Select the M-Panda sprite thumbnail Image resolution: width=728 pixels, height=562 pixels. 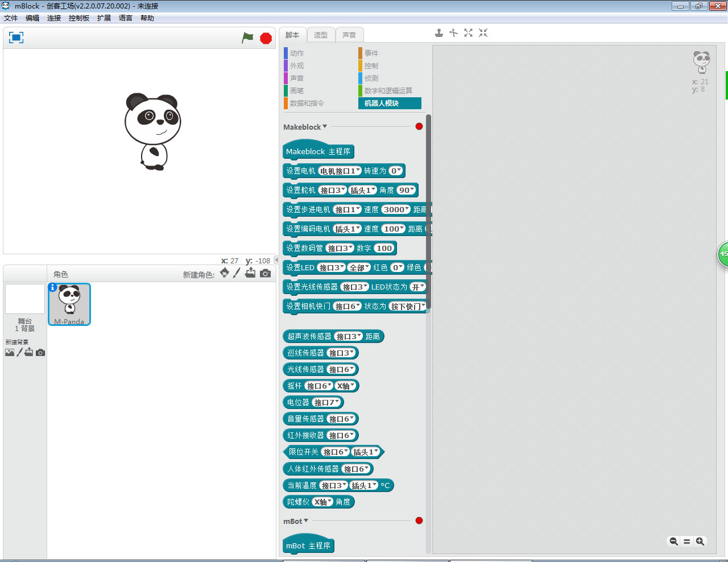(69, 304)
